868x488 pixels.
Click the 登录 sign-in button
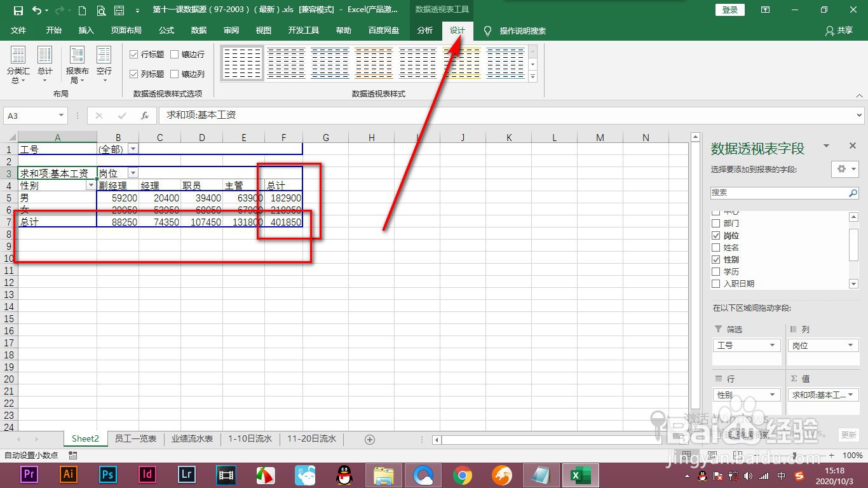[730, 10]
